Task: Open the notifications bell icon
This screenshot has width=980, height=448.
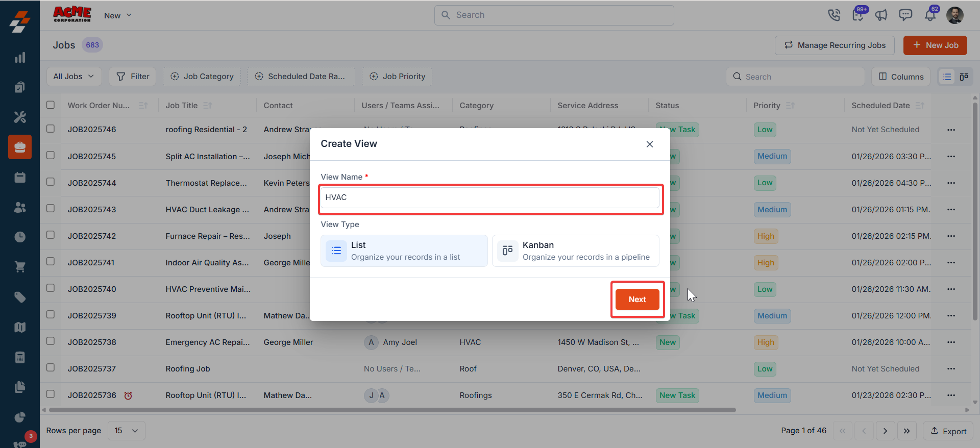Action: (930, 15)
